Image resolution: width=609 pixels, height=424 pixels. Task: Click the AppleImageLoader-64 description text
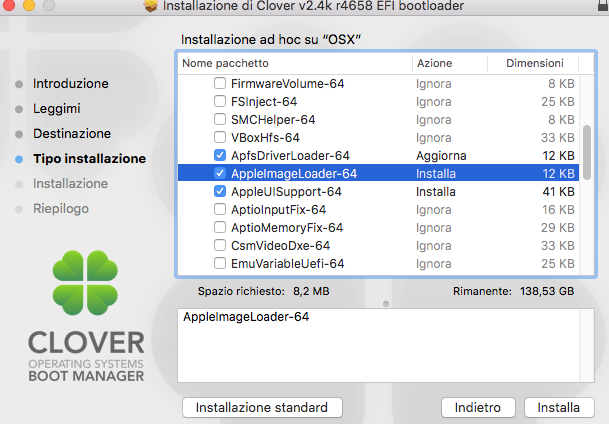click(246, 317)
